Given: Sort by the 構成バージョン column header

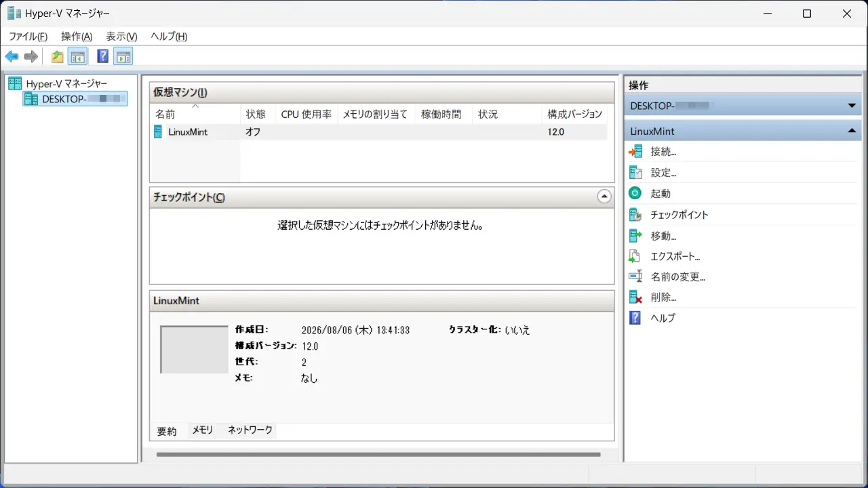Looking at the screenshot, I should (575, 114).
